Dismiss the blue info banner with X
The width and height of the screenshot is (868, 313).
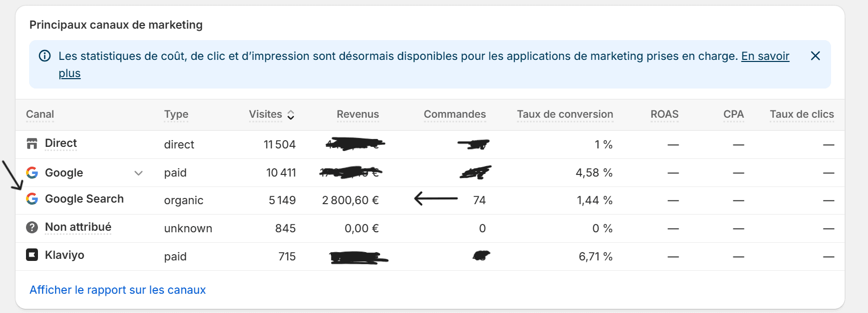815,56
